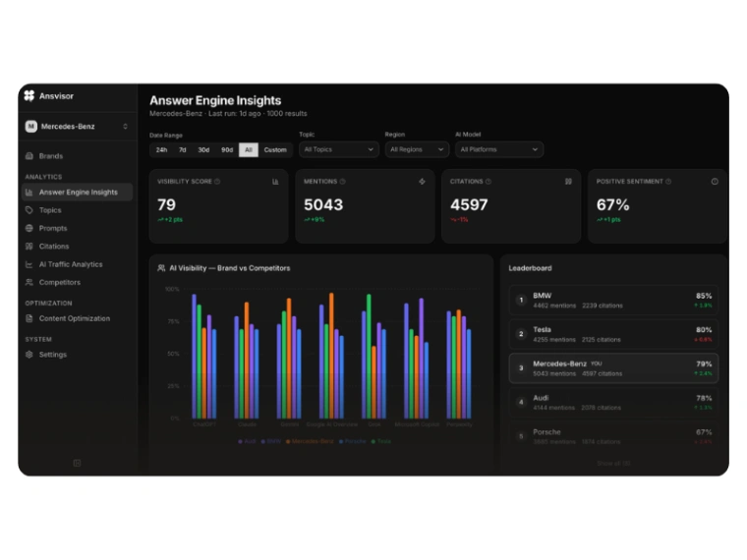Screen dimensions: 747x560
Task: Click the Mentions info icon
Action: (x=342, y=182)
